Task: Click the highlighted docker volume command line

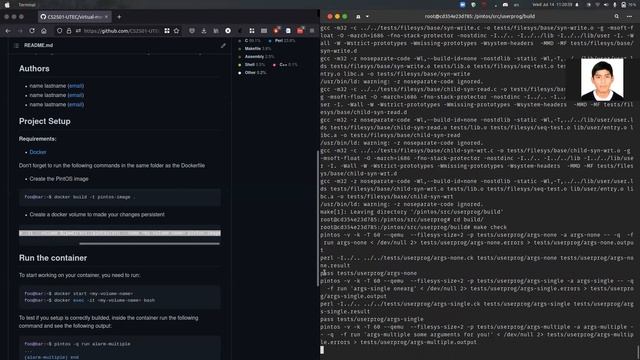Action: pyautogui.click(x=120, y=233)
